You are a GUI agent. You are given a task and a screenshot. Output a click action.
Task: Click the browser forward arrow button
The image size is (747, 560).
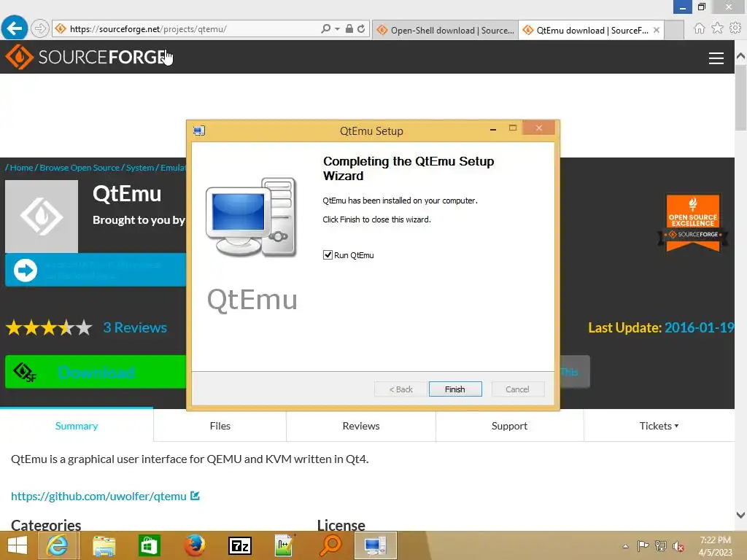point(40,28)
